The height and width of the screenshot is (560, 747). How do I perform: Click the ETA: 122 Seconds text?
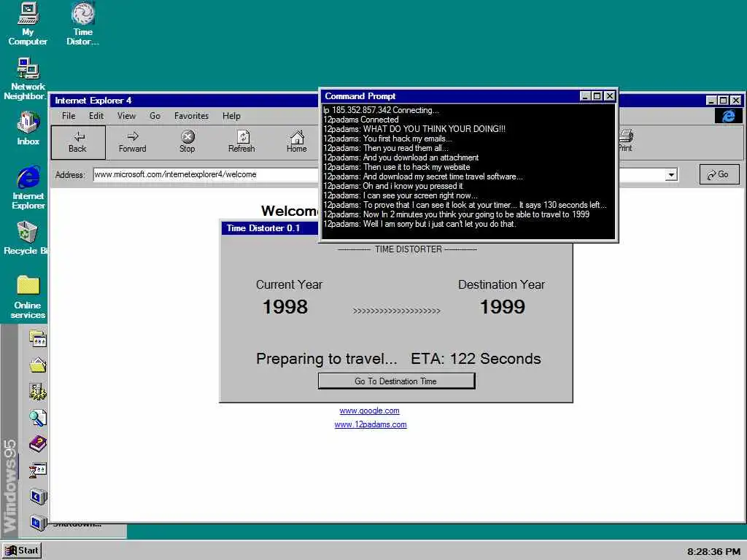pyautogui.click(x=476, y=359)
